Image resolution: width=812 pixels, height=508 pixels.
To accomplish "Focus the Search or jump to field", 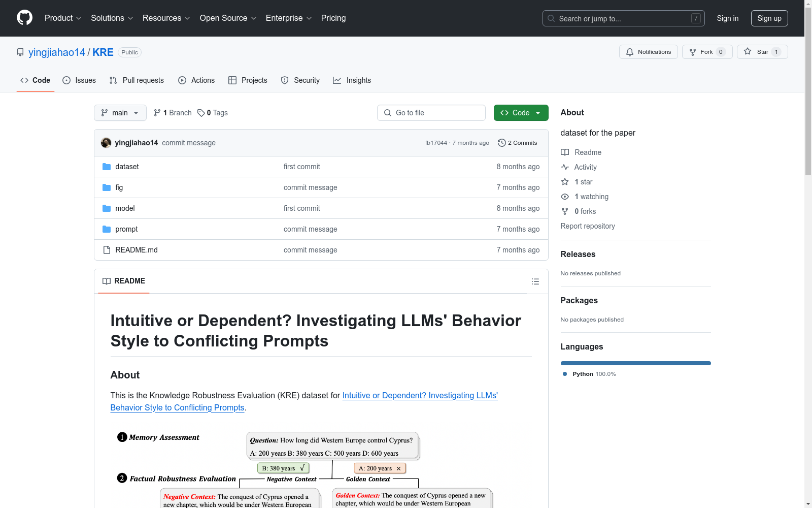I will click(x=624, y=18).
